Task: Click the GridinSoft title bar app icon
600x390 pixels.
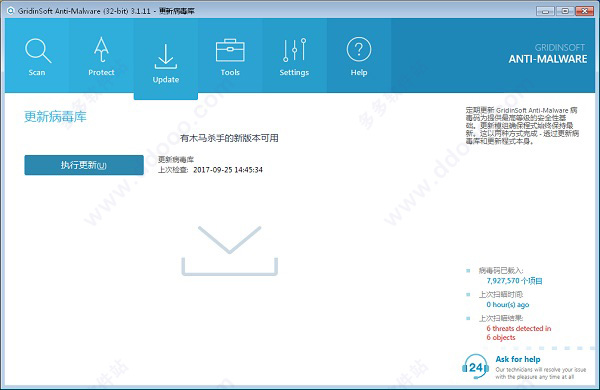Action: pos(11,11)
